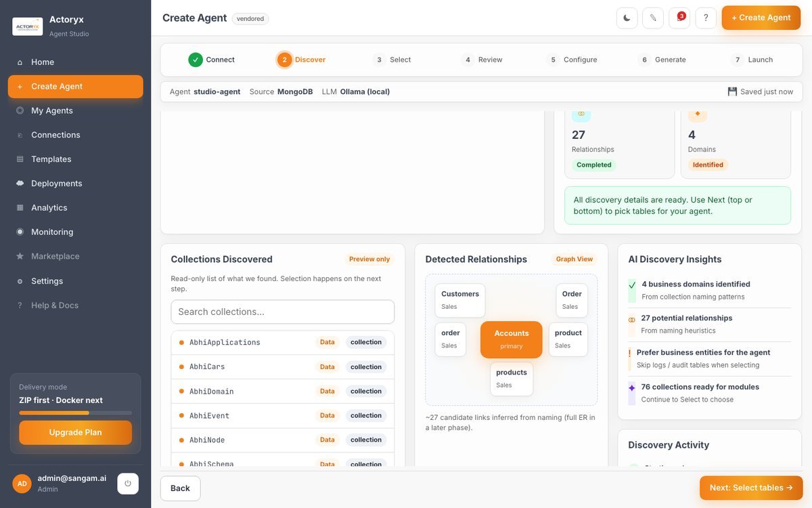Click the Preview only badge

(369, 259)
